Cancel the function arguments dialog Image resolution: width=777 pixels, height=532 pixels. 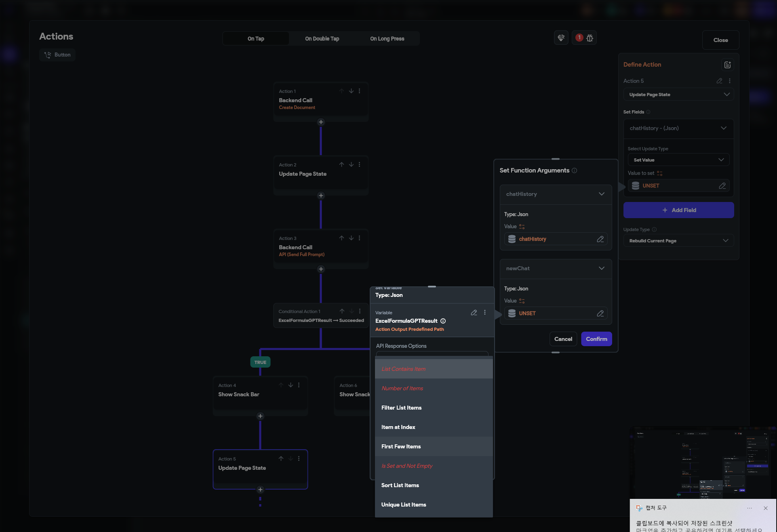pos(563,339)
